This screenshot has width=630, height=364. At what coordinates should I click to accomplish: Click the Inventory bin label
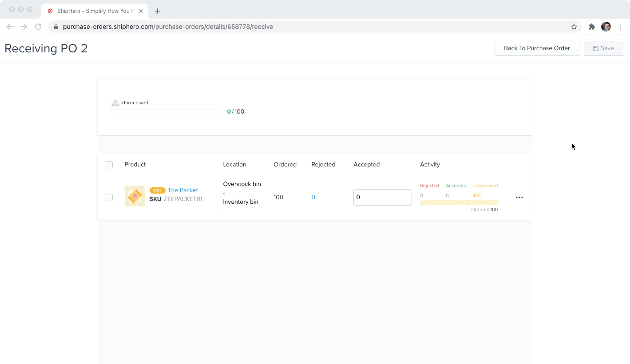click(x=241, y=202)
